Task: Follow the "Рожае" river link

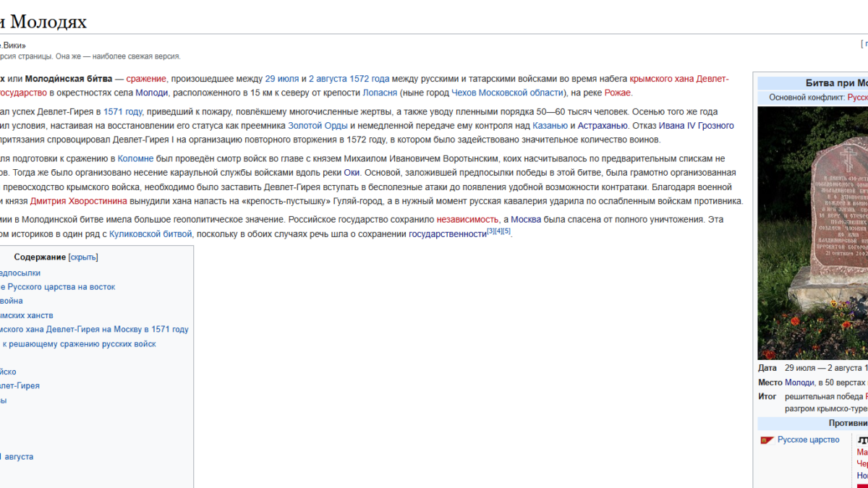Action: [x=618, y=93]
